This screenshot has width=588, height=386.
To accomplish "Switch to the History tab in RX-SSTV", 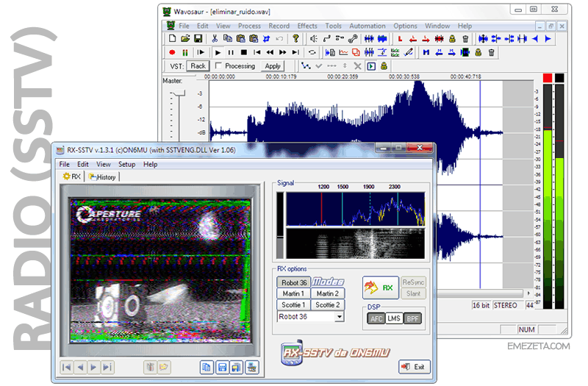I will [102, 177].
